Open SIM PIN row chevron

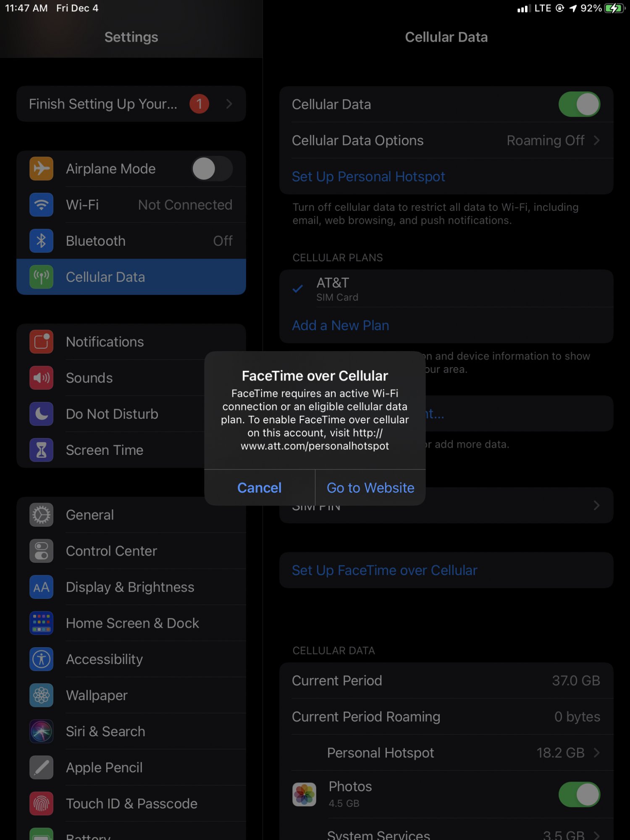(596, 505)
